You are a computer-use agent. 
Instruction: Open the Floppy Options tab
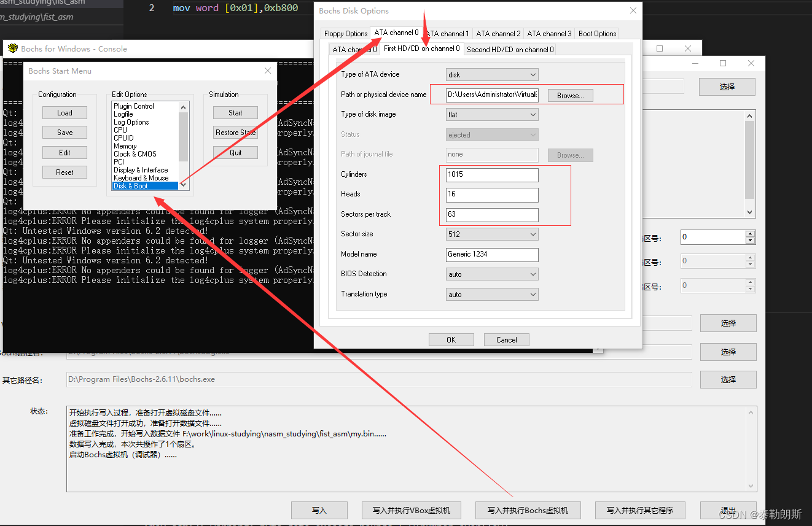(346, 34)
